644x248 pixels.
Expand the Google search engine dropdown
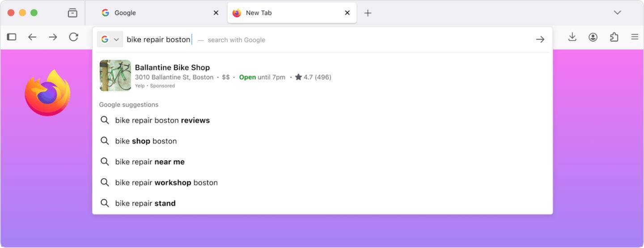pos(110,39)
